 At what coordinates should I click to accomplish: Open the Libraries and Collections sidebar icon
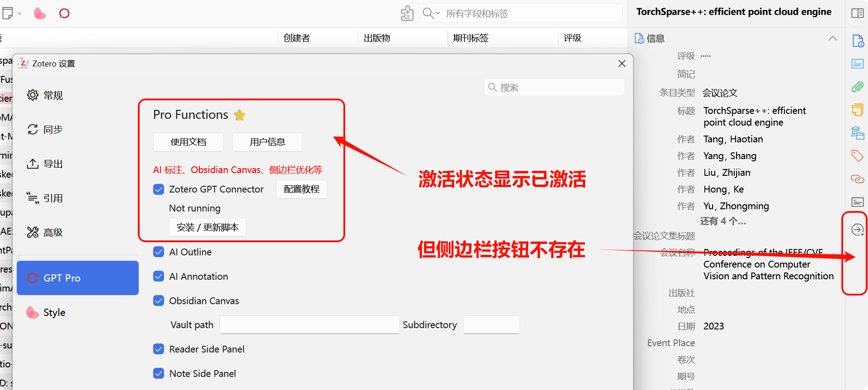click(857, 133)
